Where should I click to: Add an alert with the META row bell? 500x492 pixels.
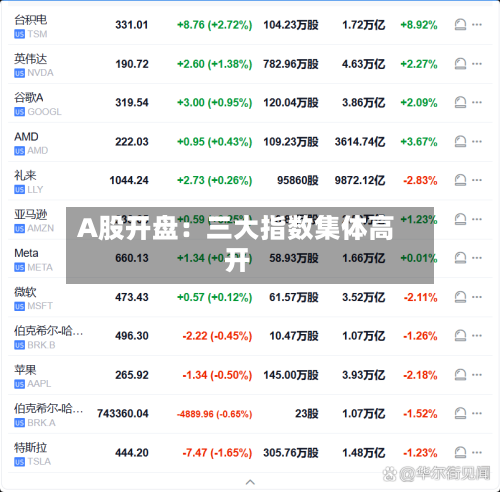(x=460, y=258)
